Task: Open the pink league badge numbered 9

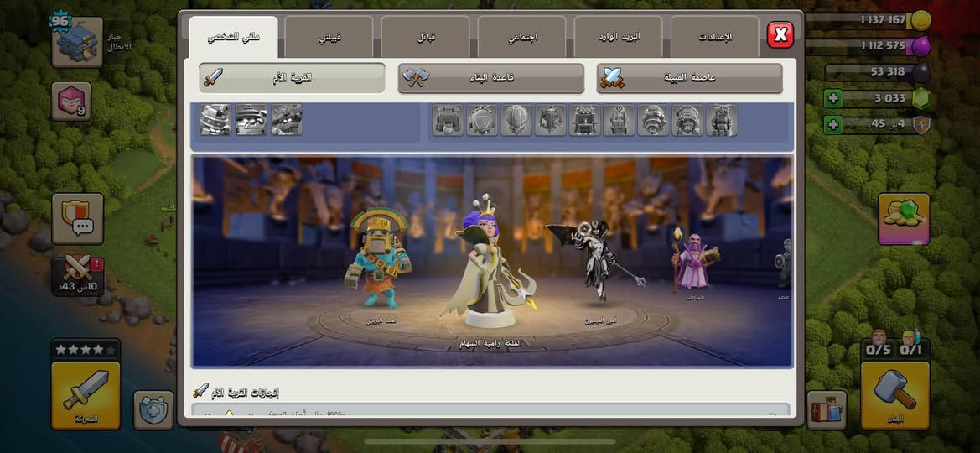Action: point(71,101)
